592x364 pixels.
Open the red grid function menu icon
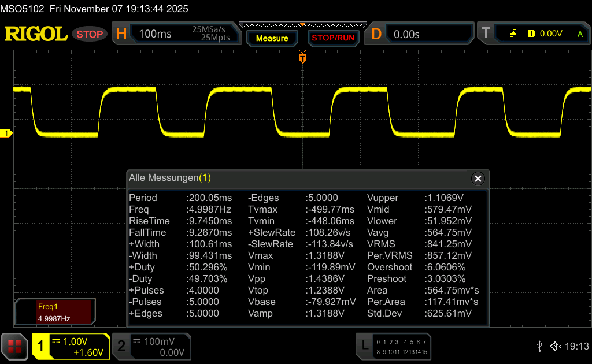pos(15,346)
